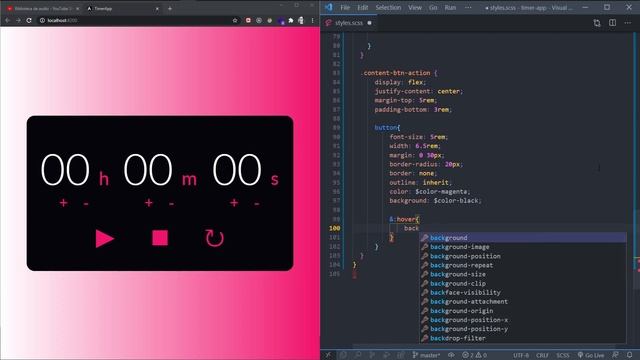
Task: Open problems count (2 errors, 0 warnings)
Action: (474, 356)
